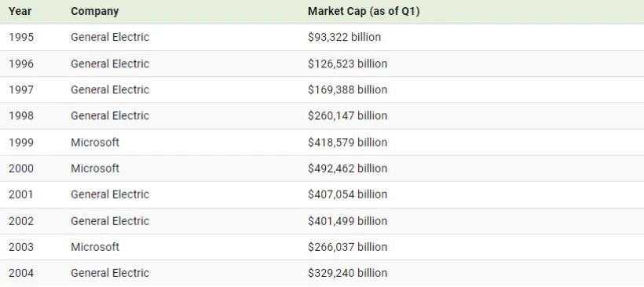Click the Year column header
Image resolution: width=644 pixels, height=287 pixels.
click(x=20, y=12)
